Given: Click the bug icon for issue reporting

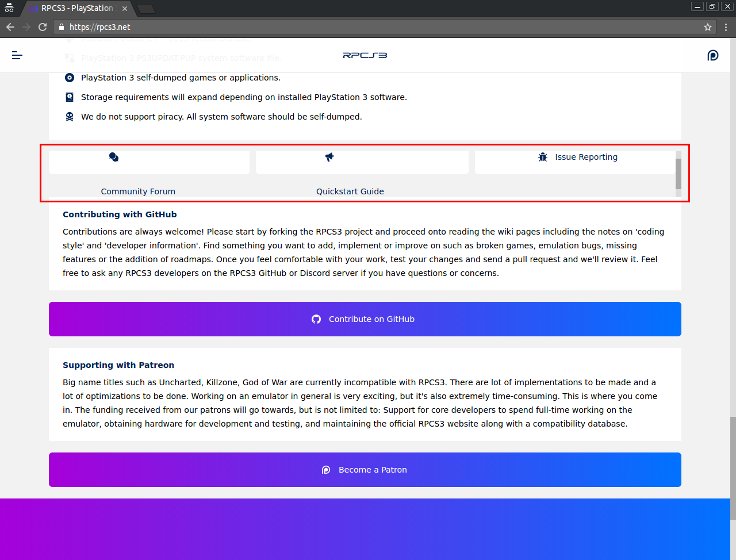Looking at the screenshot, I should (x=543, y=157).
